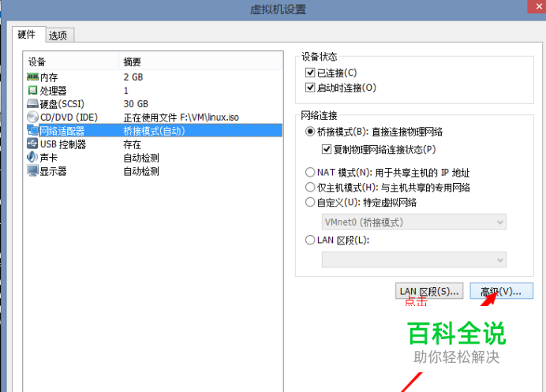The width and height of the screenshot is (546, 392).
Task: Click the USB controller icon
Action: 32,144
